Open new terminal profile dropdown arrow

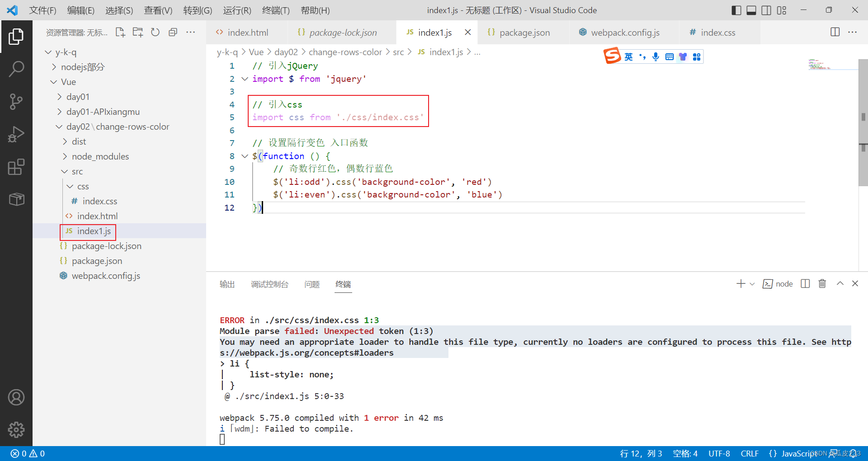pos(752,284)
